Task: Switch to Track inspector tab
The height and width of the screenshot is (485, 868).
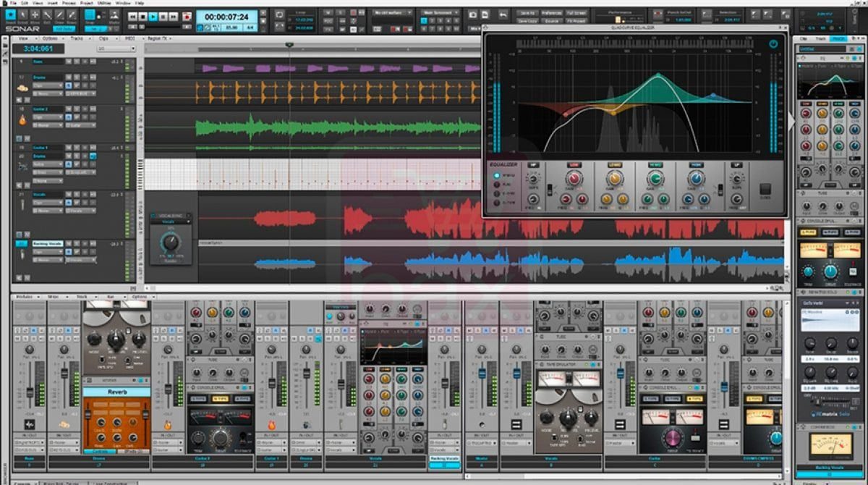Action: (820, 38)
